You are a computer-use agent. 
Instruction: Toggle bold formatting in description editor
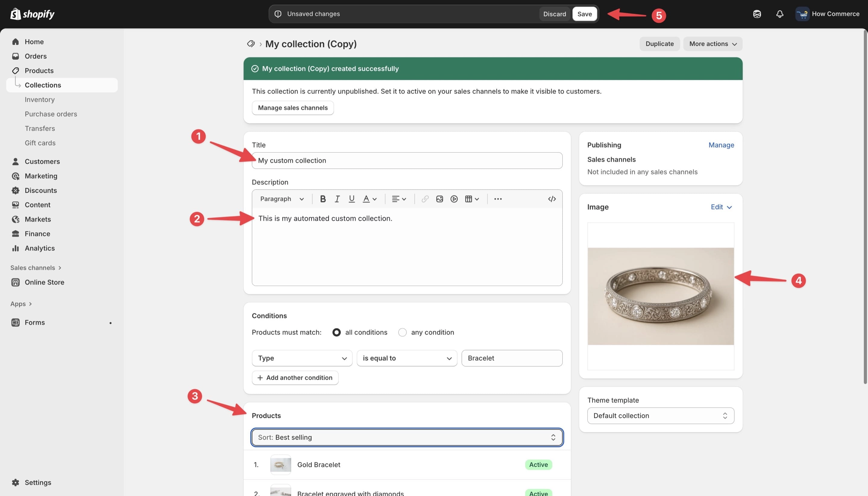(323, 199)
